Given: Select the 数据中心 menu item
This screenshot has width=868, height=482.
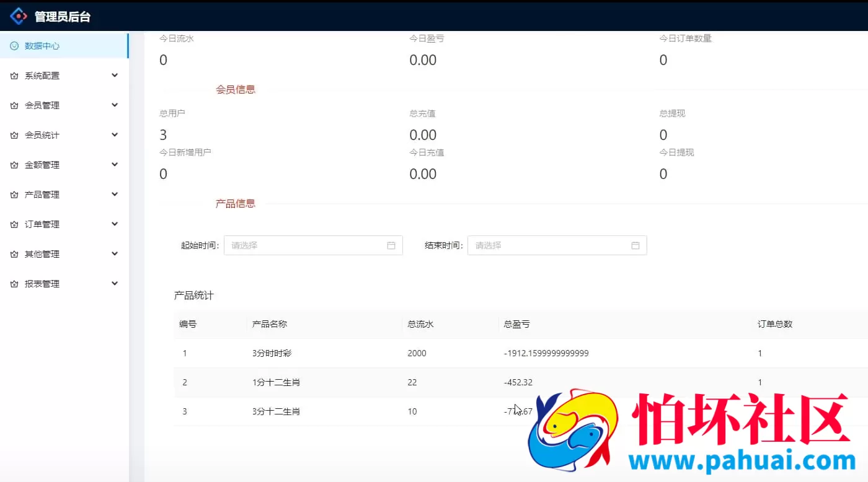Looking at the screenshot, I should pyautogui.click(x=40, y=45).
